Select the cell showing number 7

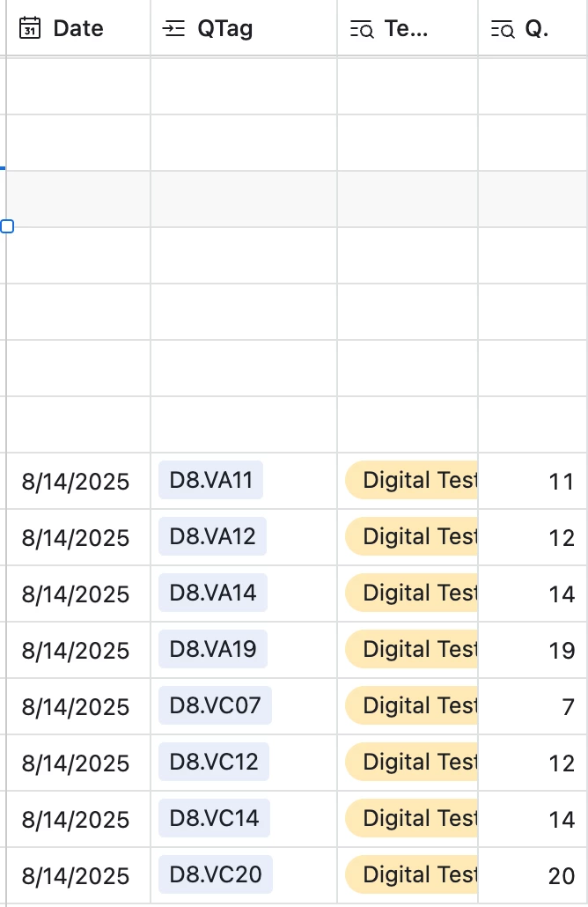pos(533,706)
